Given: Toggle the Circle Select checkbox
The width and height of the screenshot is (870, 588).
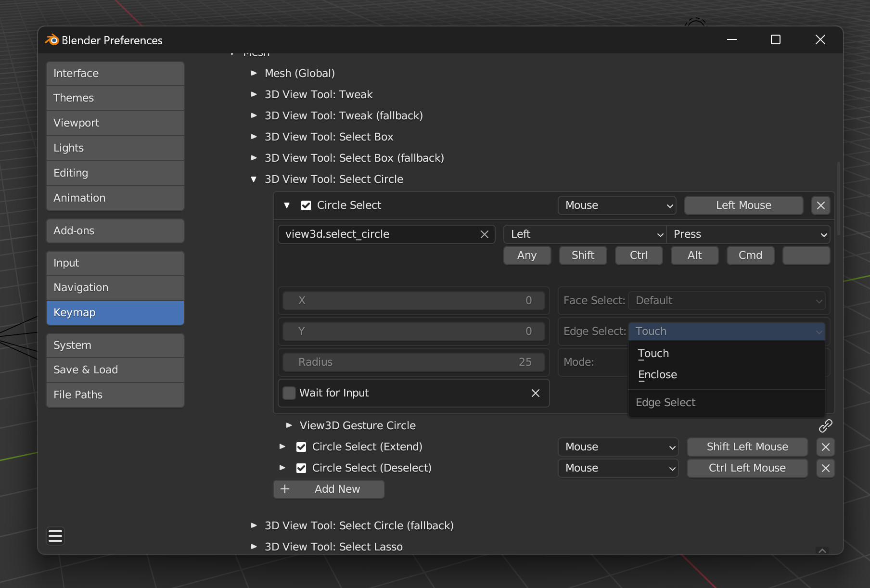Looking at the screenshot, I should click(x=306, y=205).
